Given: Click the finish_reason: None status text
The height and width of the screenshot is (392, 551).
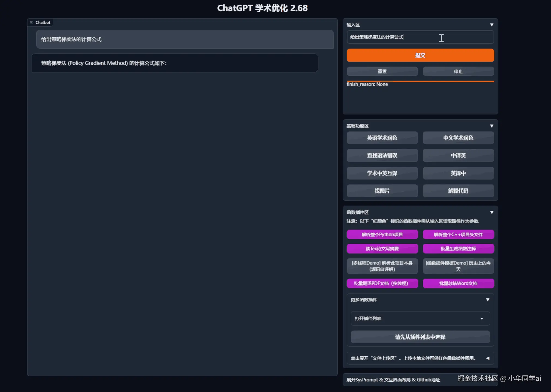Looking at the screenshot, I should pyautogui.click(x=367, y=84).
